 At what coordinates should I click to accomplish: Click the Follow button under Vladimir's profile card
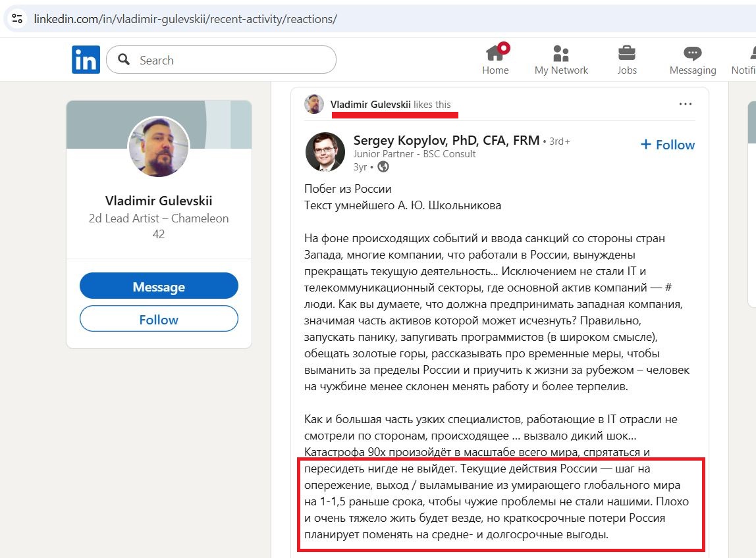[158, 319]
